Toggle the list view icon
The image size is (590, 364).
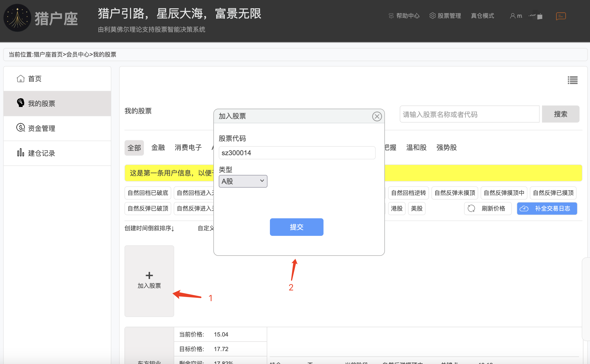pos(572,80)
